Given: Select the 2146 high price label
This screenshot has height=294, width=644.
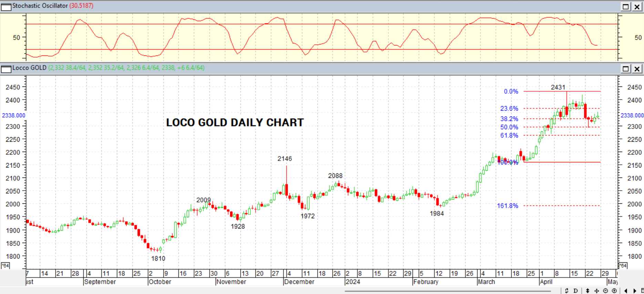Looking at the screenshot, I should point(285,159).
